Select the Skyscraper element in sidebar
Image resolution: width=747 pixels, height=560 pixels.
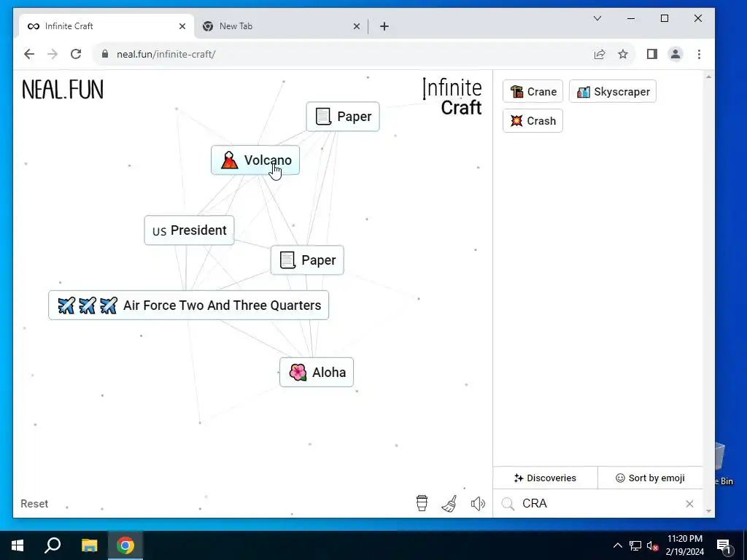(x=613, y=91)
